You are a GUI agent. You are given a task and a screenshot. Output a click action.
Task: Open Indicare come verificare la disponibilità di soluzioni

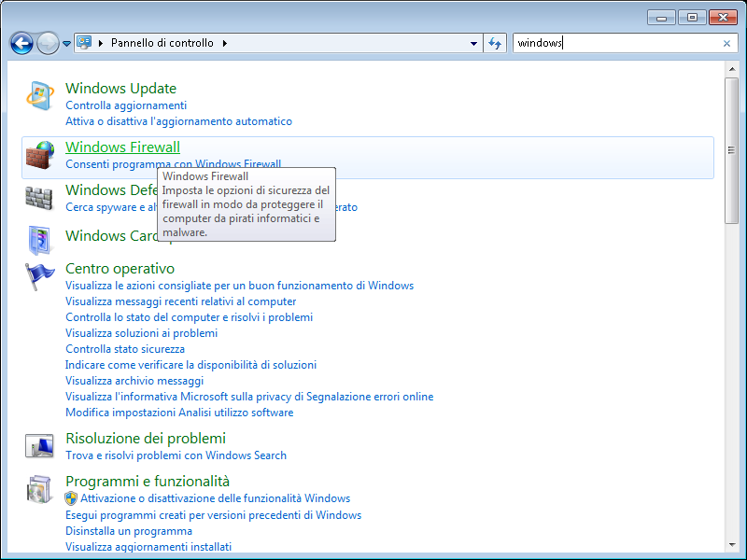point(191,365)
